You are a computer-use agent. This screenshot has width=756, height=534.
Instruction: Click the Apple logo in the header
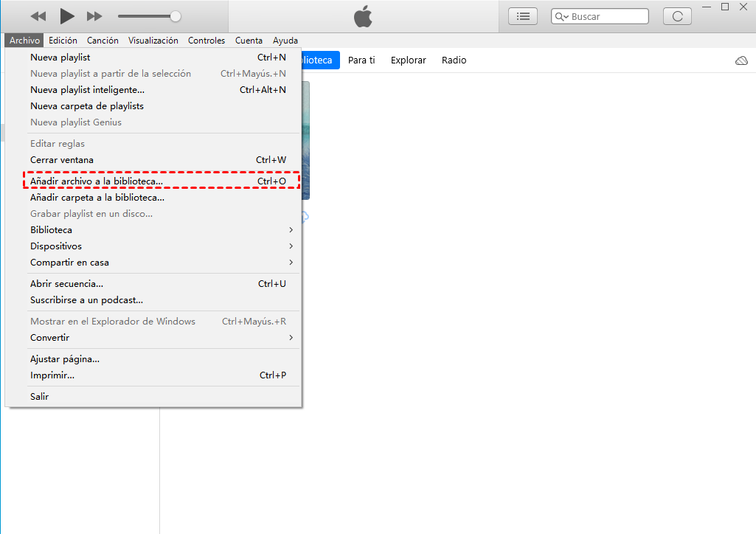[x=363, y=16]
